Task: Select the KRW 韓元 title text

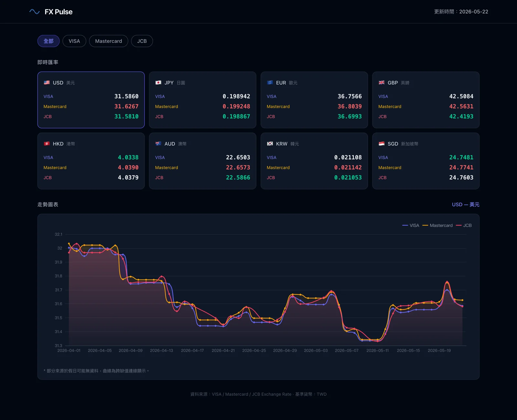Action: tap(287, 144)
